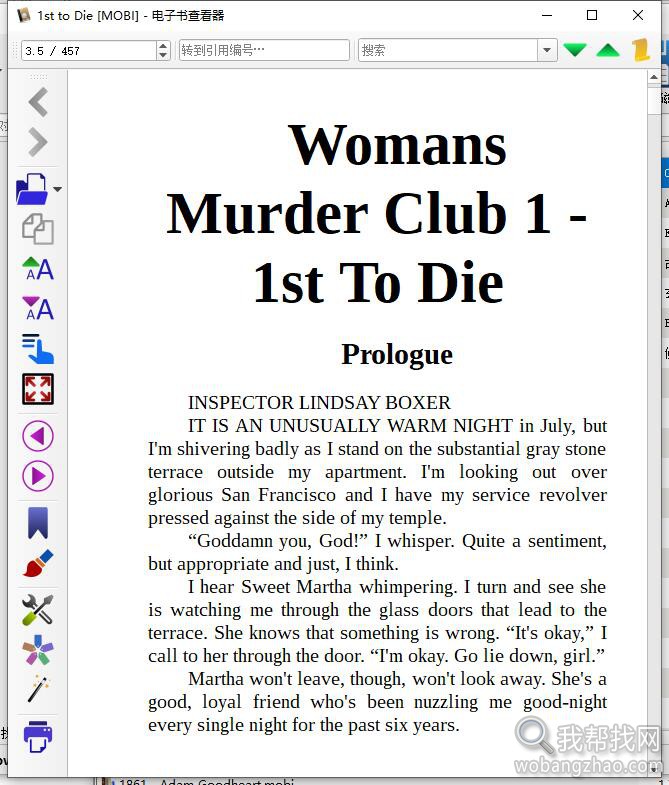Show the Table of Contents
Image resolution: width=669 pixels, height=785 pixels.
click(38, 348)
